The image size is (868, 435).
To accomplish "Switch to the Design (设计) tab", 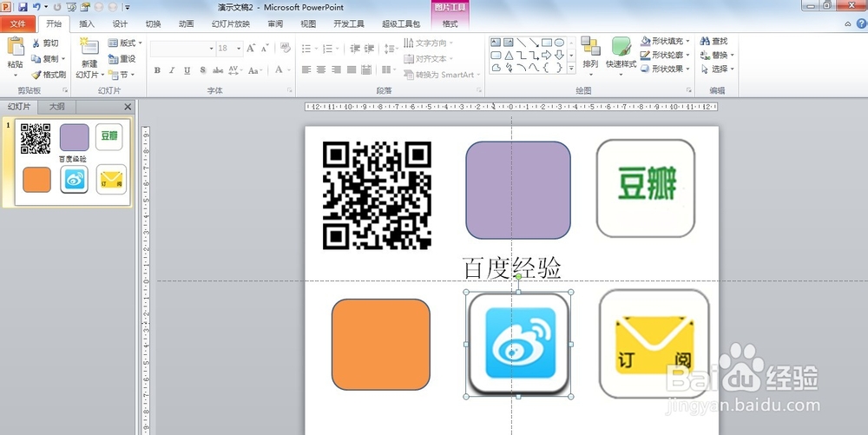I will point(120,23).
